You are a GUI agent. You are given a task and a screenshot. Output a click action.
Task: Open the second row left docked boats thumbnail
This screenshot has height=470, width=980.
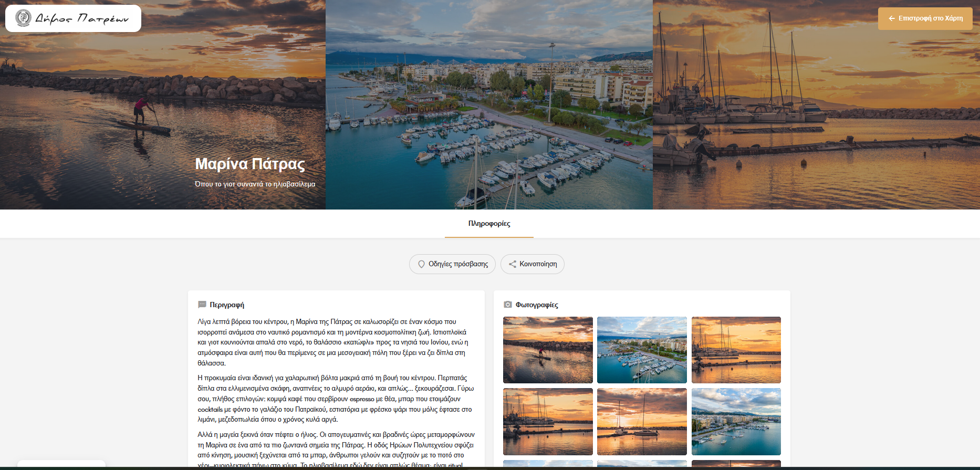[548, 422]
